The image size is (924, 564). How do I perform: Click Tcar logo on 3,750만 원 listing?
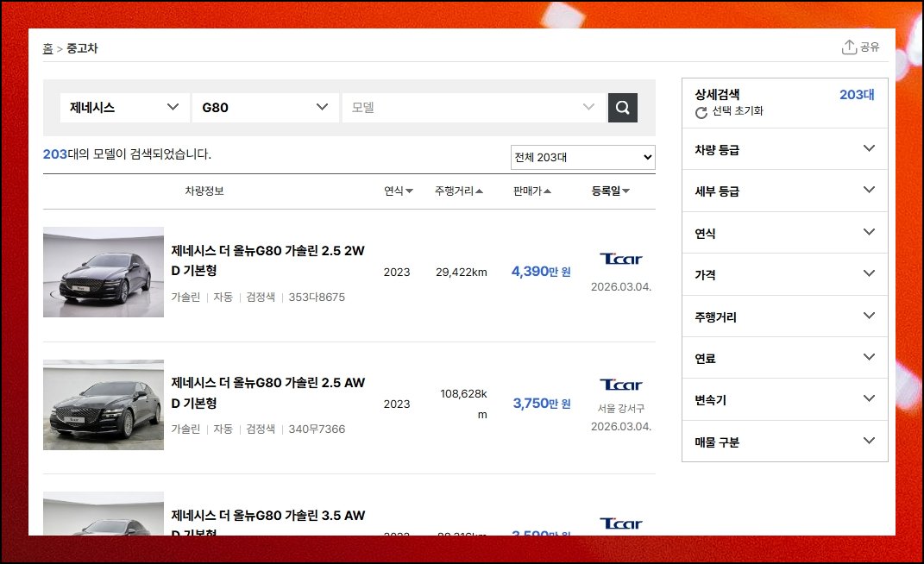pos(620,385)
